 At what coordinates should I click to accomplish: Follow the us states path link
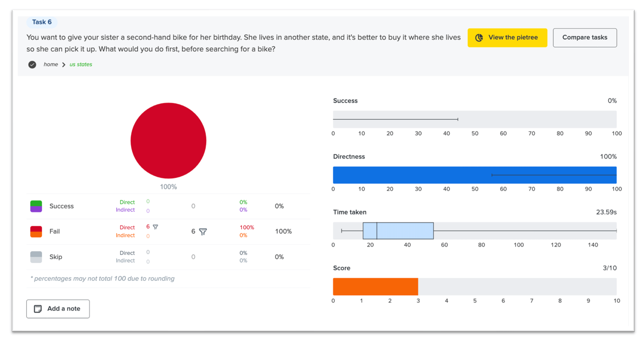[x=81, y=65]
